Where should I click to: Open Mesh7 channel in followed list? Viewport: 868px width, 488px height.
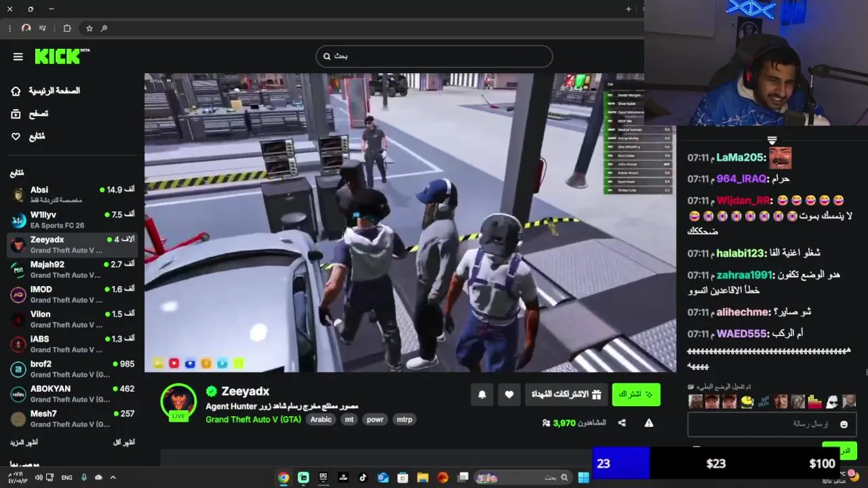pos(72,418)
